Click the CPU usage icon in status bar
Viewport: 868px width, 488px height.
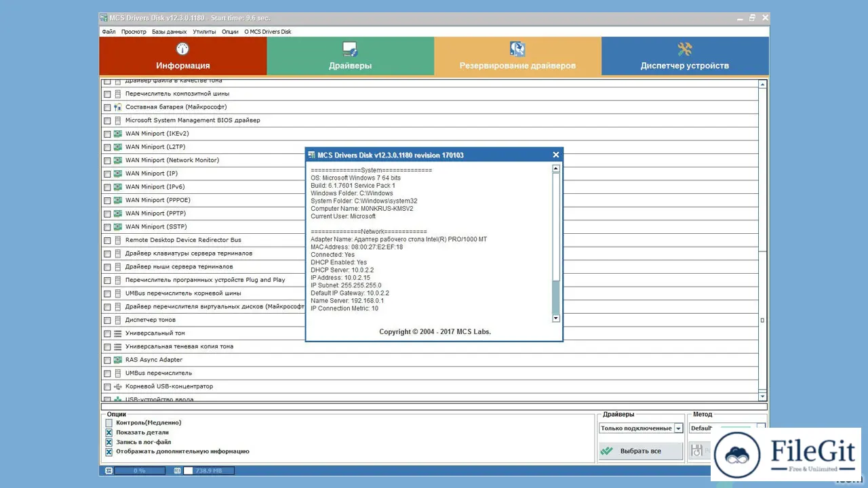point(109,470)
